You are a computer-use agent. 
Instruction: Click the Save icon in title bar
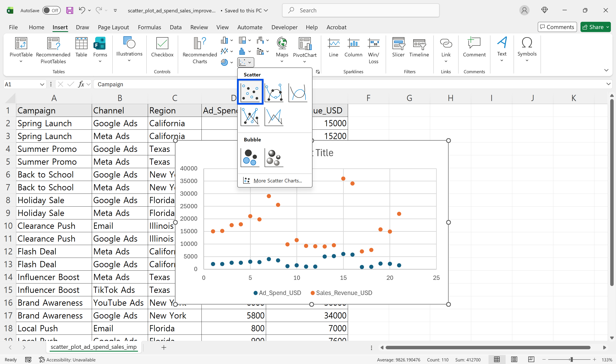coord(70,10)
